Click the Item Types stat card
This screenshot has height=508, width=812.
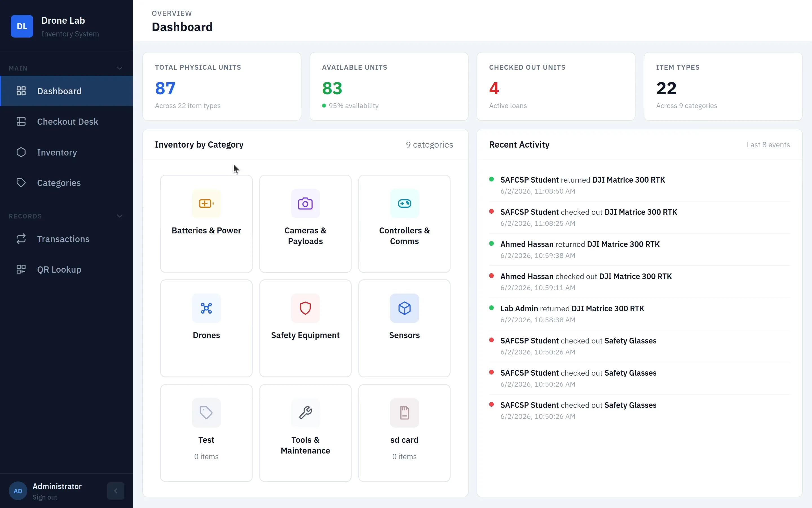723,86
